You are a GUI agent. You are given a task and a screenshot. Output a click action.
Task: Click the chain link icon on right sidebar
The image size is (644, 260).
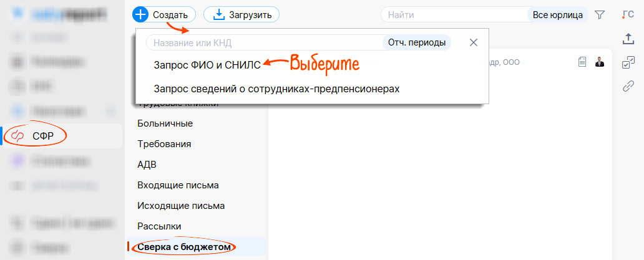pyautogui.click(x=628, y=86)
